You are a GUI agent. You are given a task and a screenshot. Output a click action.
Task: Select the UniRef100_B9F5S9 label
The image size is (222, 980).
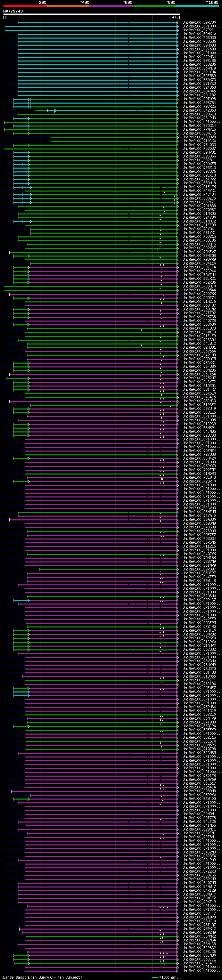click(x=199, y=76)
